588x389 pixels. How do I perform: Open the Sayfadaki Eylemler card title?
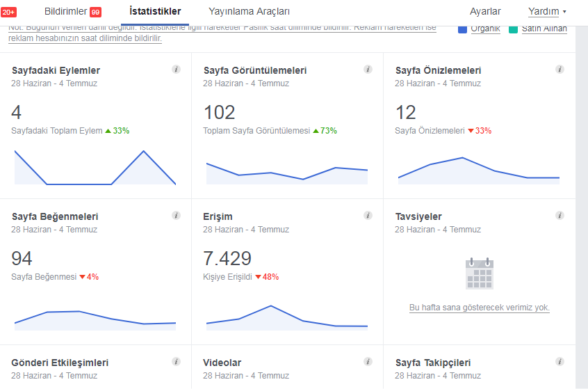point(56,70)
